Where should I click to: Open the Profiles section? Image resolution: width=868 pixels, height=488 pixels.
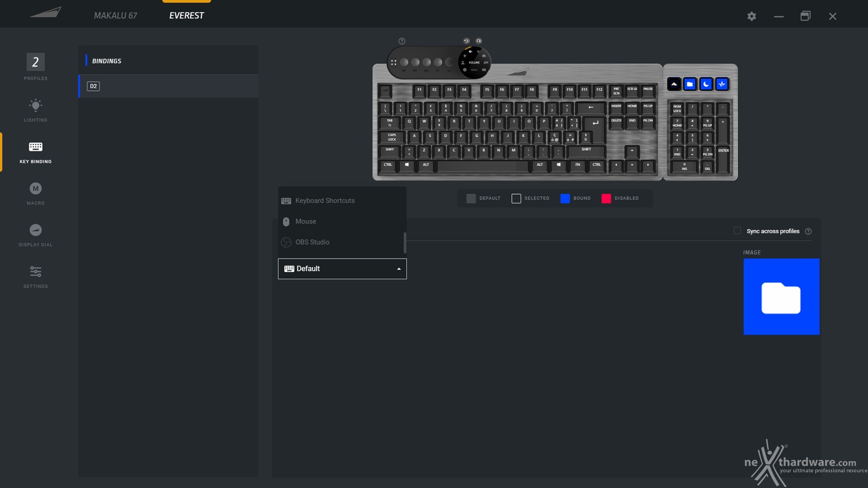coord(35,67)
